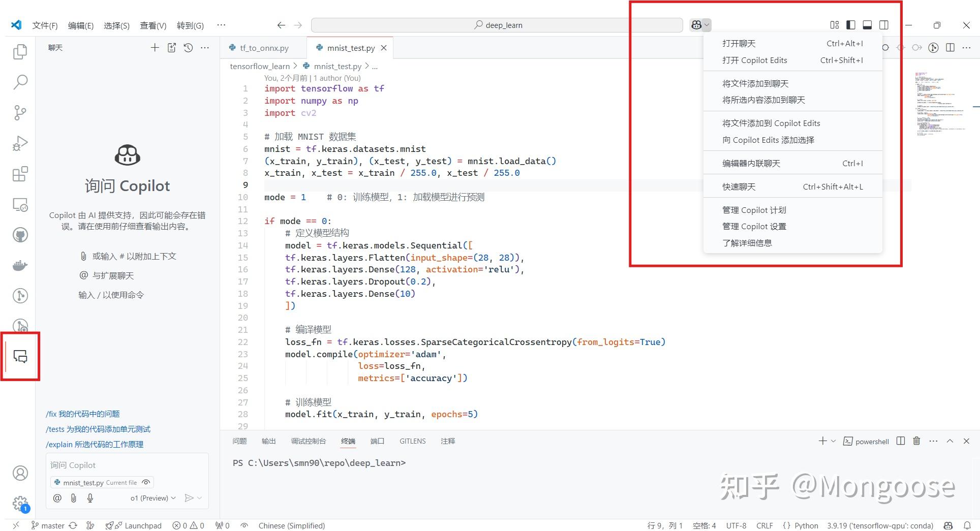This screenshot has height=531, width=980.
Task: Open chat panel more actions menu
Action: point(205,48)
